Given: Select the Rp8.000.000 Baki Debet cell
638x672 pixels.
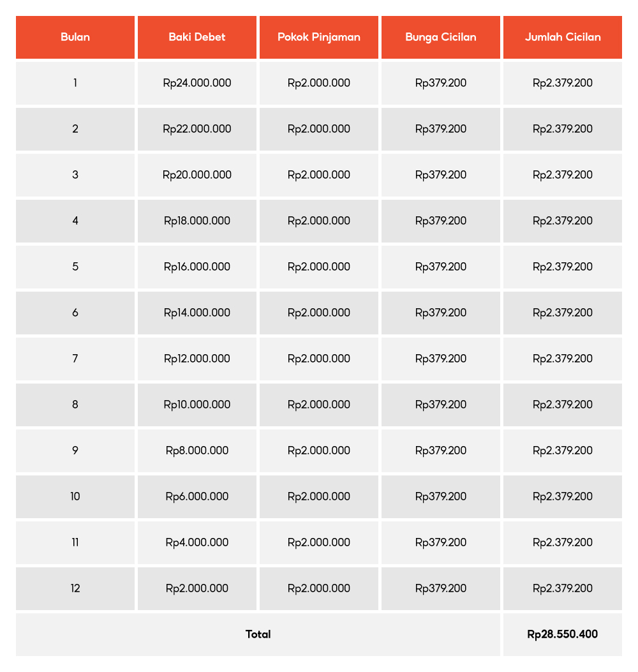Looking at the screenshot, I should pos(197,451).
